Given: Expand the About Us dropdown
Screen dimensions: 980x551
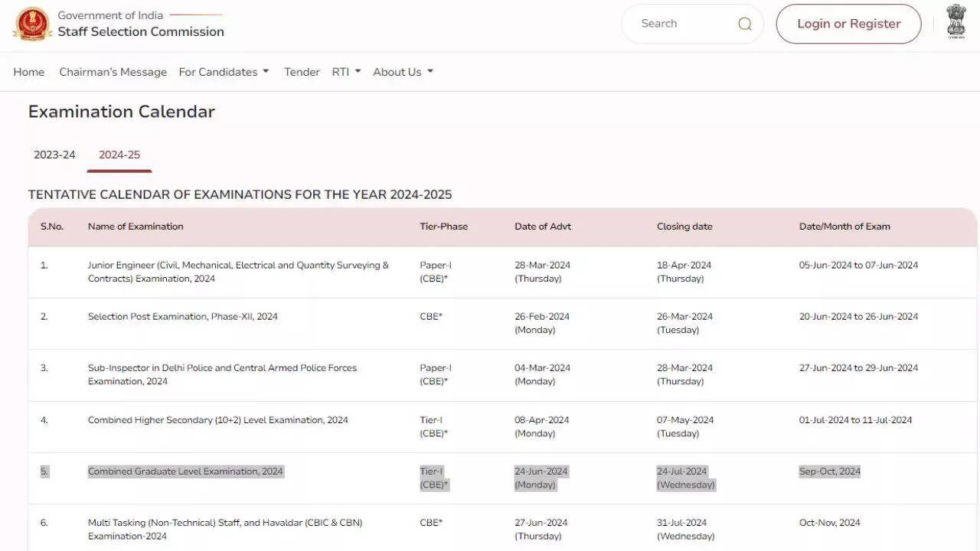Looking at the screenshot, I should coord(403,72).
